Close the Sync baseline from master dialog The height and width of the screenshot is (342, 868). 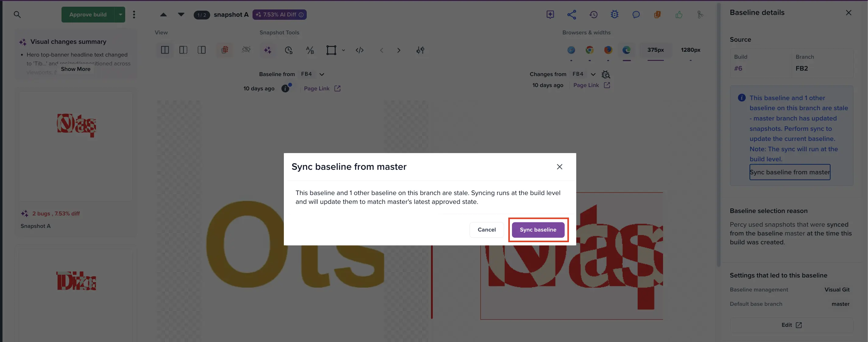tap(559, 167)
